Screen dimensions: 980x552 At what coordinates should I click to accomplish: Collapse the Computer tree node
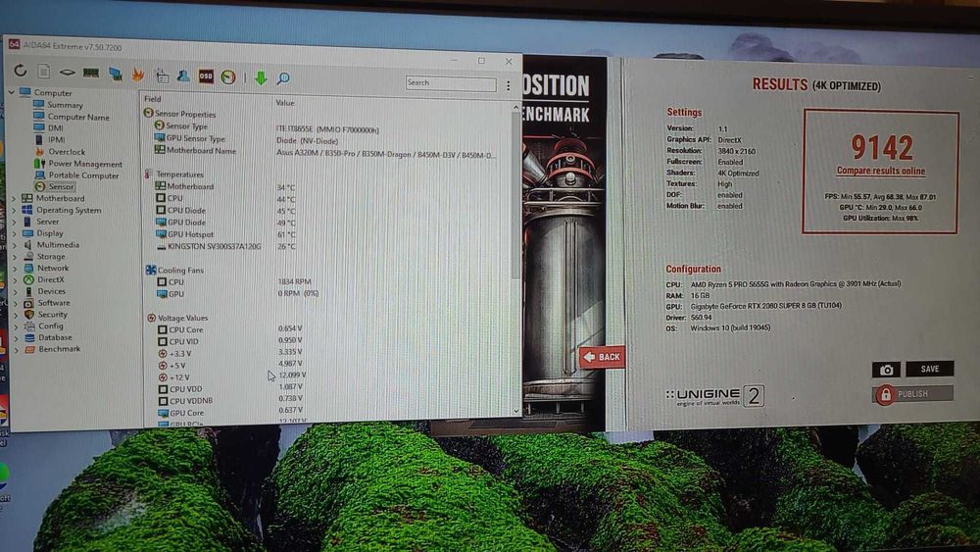click(x=11, y=92)
